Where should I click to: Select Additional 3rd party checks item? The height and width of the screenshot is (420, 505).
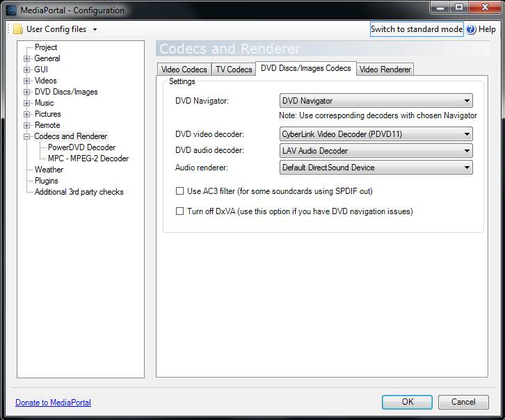(79, 192)
